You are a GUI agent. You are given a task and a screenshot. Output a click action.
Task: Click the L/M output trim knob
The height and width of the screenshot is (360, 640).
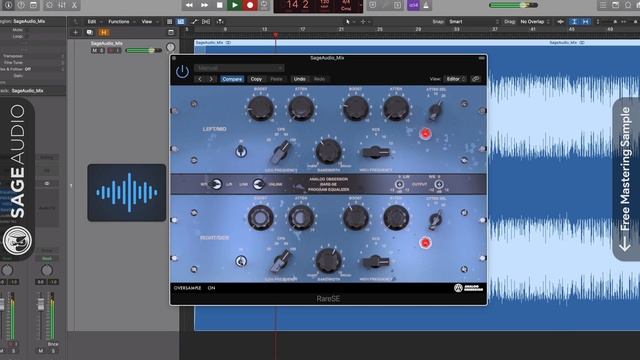[x=399, y=184]
